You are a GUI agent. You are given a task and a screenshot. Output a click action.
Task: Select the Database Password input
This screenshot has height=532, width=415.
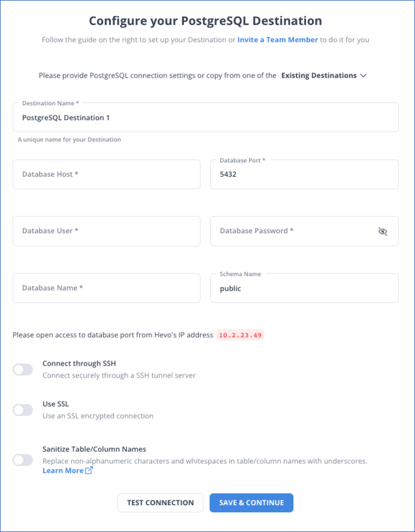click(x=305, y=231)
